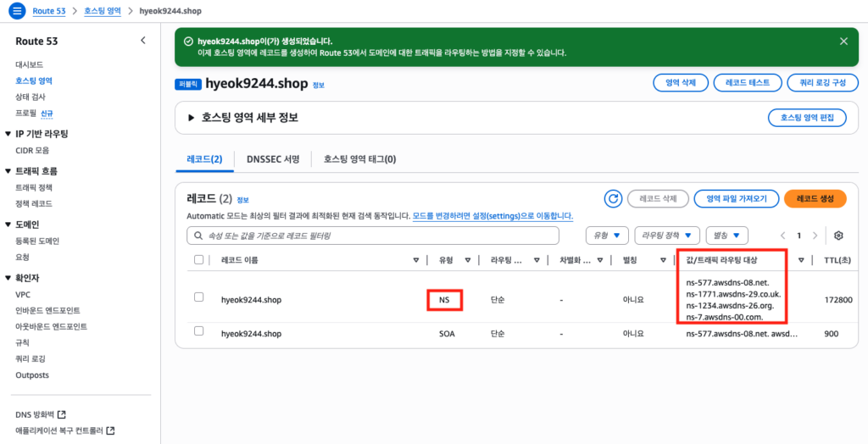The width and height of the screenshot is (868, 444).
Task: Open the table settings gear icon
Action: [x=838, y=235]
